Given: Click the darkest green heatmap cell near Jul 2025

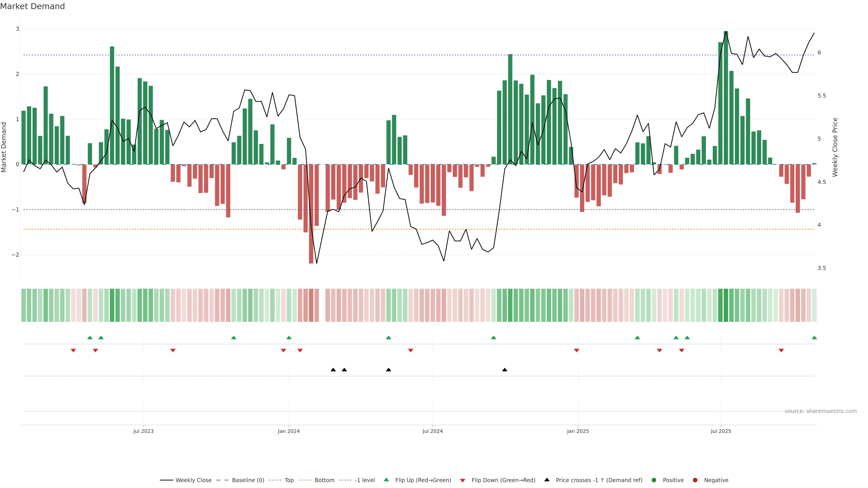Looking at the screenshot, I should click(726, 305).
